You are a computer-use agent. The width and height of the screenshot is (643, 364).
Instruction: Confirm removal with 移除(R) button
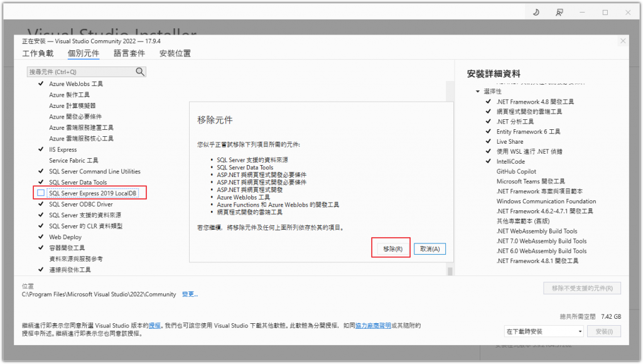pyautogui.click(x=392, y=249)
